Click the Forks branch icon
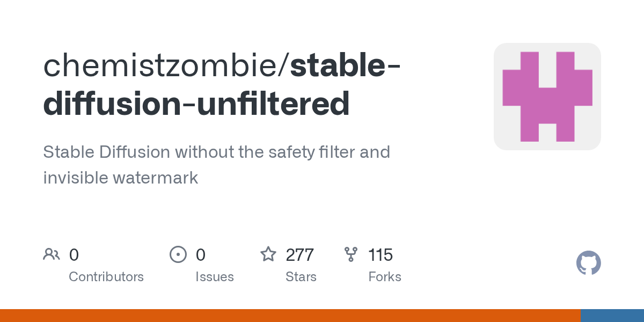Image resolution: width=644 pixels, height=322 pixels. tap(351, 254)
